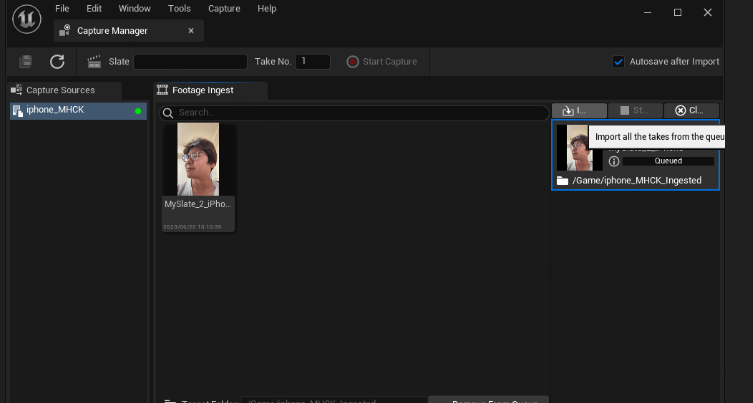
Task: Click the folder icon in the queued take
Action: pyautogui.click(x=562, y=181)
